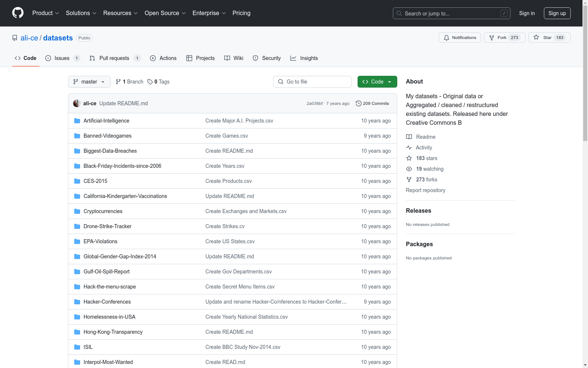Click the CES-2015 folder icon
The width and height of the screenshot is (588, 368).
[x=77, y=181]
